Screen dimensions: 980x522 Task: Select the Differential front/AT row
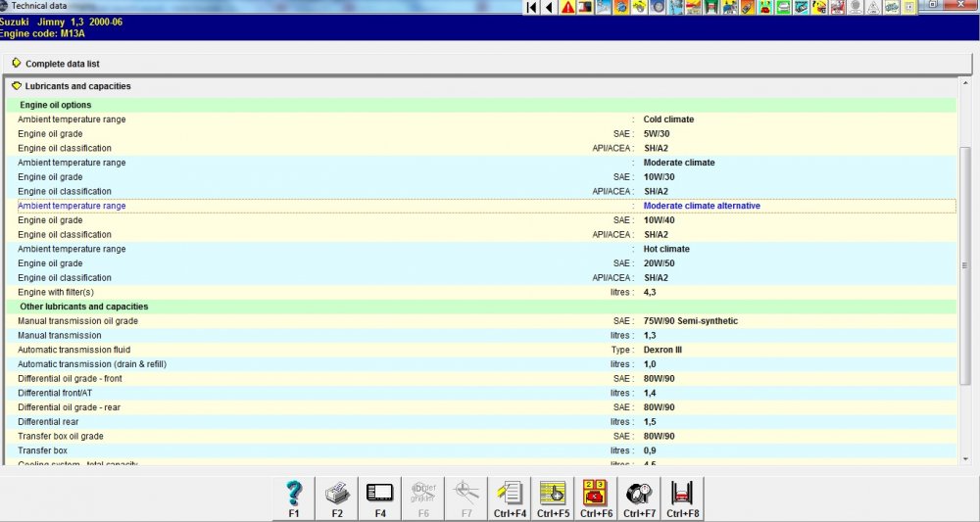(481, 393)
